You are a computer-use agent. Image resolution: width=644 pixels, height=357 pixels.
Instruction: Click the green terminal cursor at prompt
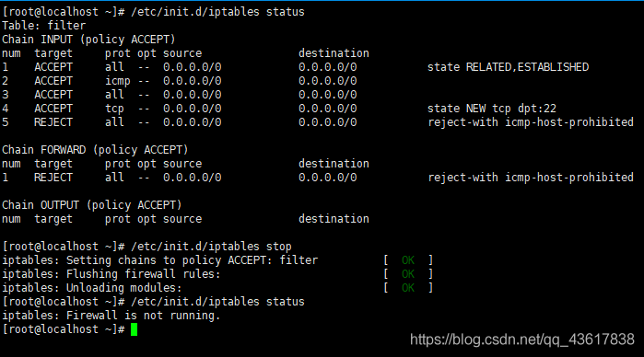(134, 329)
